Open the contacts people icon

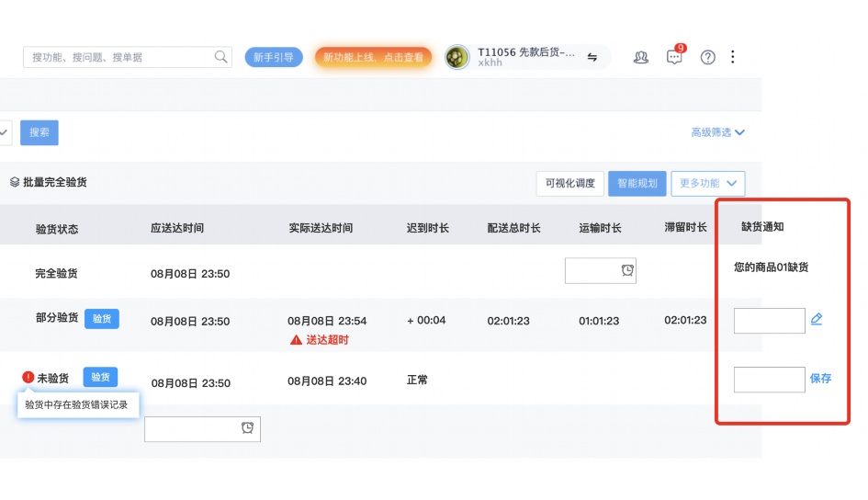(x=641, y=57)
